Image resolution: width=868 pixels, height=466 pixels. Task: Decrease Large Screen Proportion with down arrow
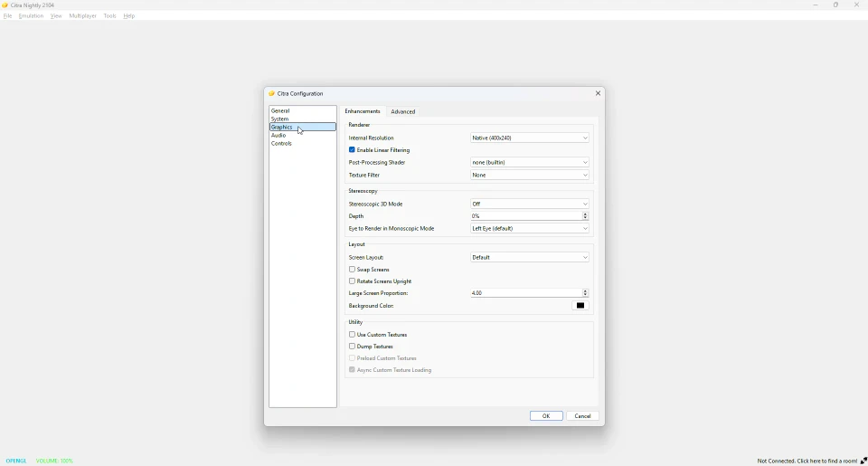(x=585, y=295)
